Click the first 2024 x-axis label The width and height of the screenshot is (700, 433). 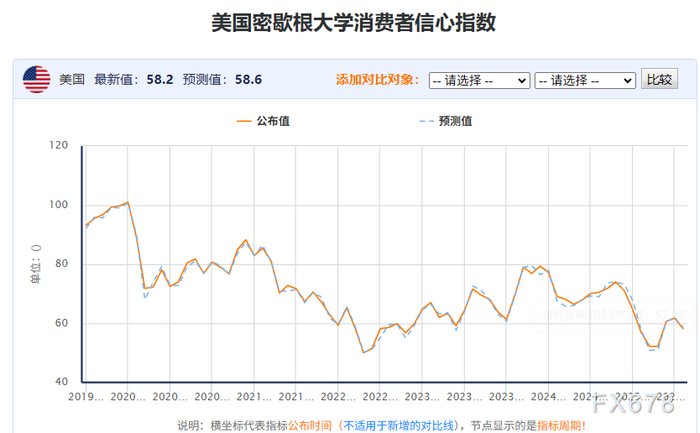click(x=548, y=396)
